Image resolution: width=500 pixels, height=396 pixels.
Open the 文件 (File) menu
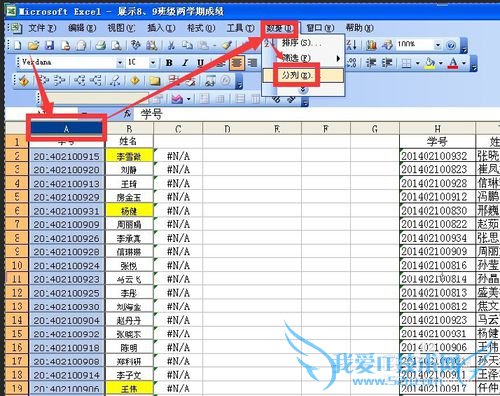click(41, 28)
